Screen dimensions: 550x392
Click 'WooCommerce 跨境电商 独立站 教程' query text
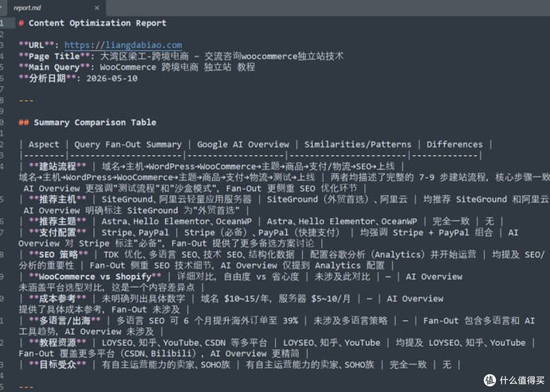(x=178, y=67)
